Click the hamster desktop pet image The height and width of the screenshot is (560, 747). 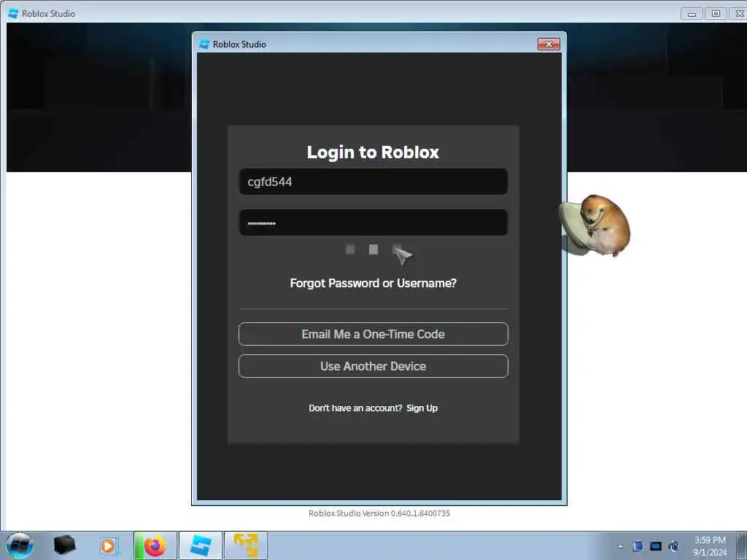coord(595,225)
